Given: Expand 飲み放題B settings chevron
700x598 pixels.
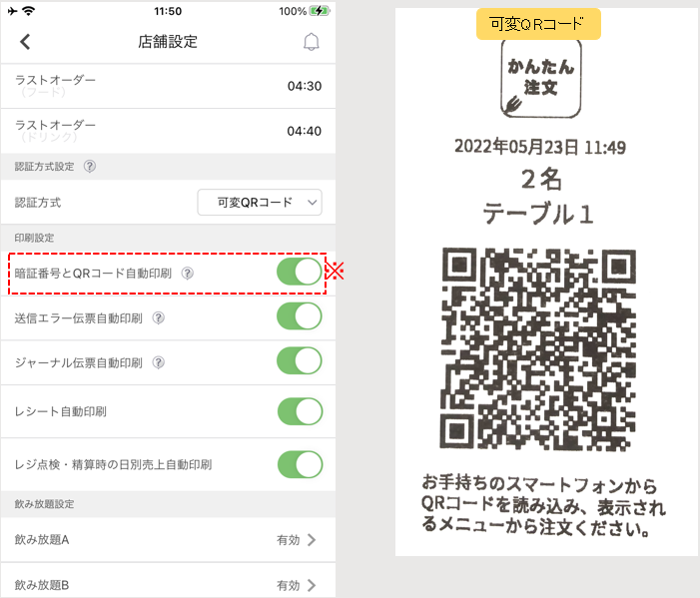Looking at the screenshot, I should [311, 585].
